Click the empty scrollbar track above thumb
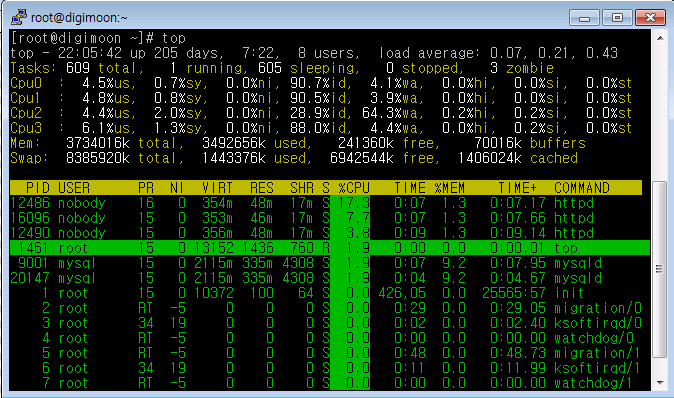The height and width of the screenshot is (398, 674). 660,113
